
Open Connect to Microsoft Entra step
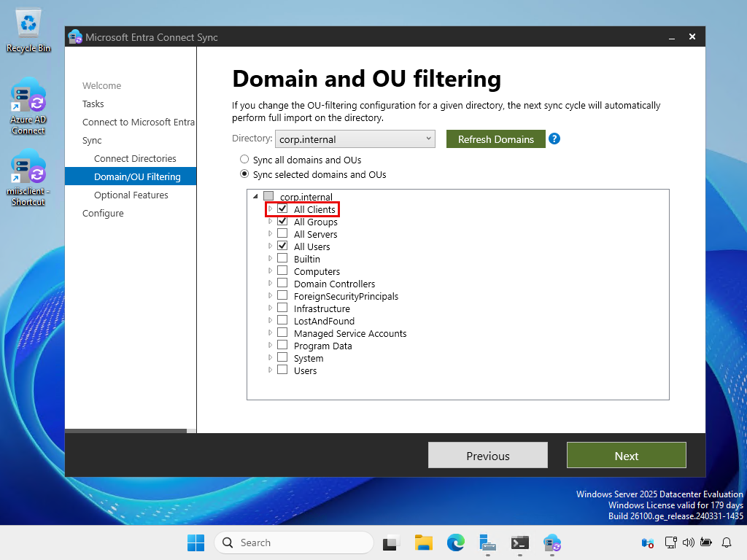pyautogui.click(x=138, y=122)
